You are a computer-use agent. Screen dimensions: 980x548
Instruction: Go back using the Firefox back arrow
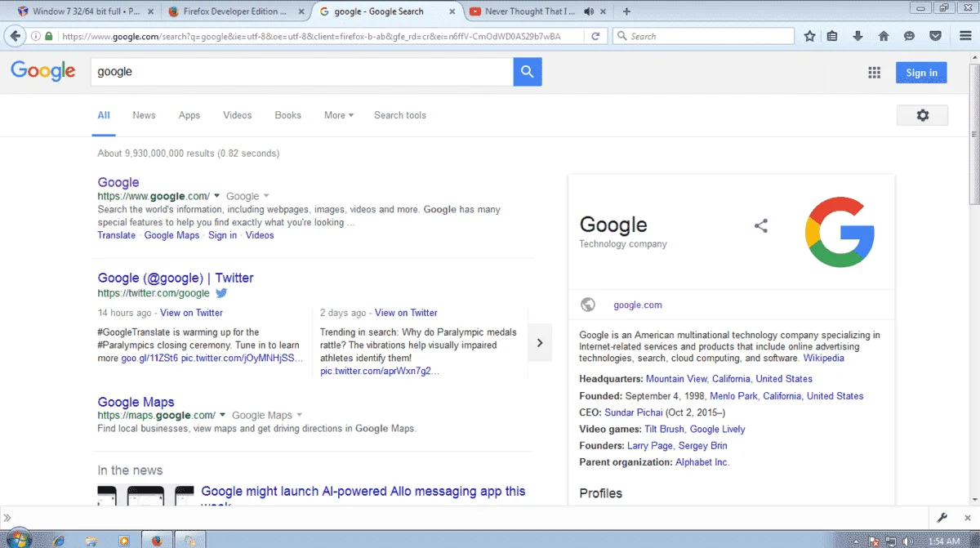[x=15, y=36]
